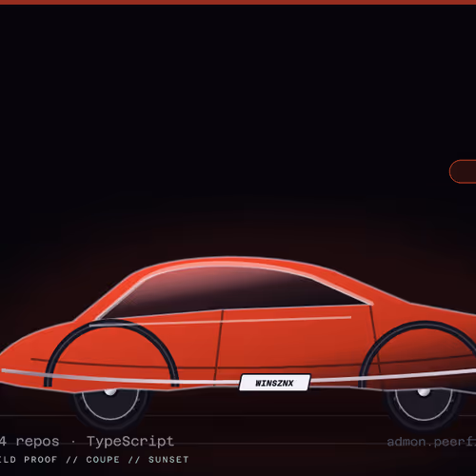The height and width of the screenshot is (476, 476).
Task: Click the vertical door seam line
Action: (219, 346)
